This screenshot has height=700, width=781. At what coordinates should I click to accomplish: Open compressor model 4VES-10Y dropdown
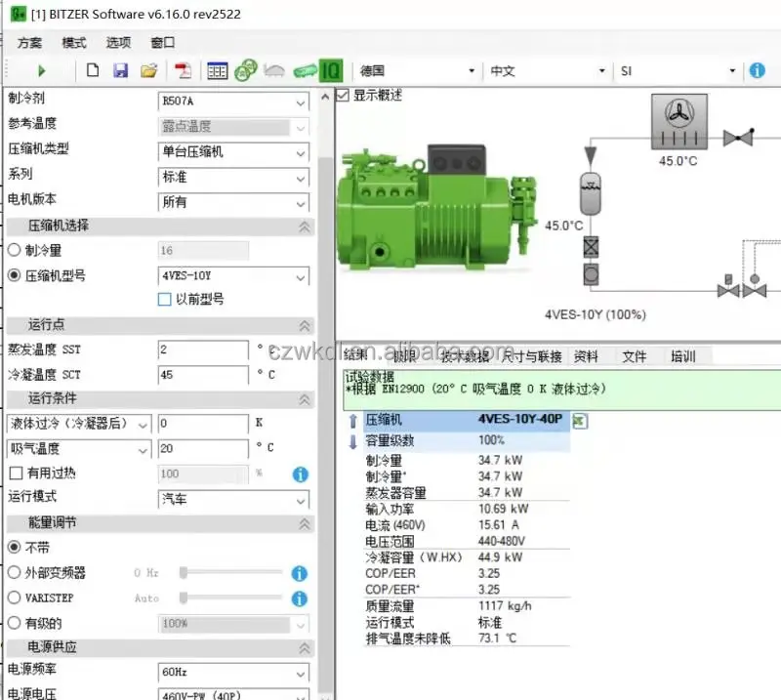[x=233, y=276]
